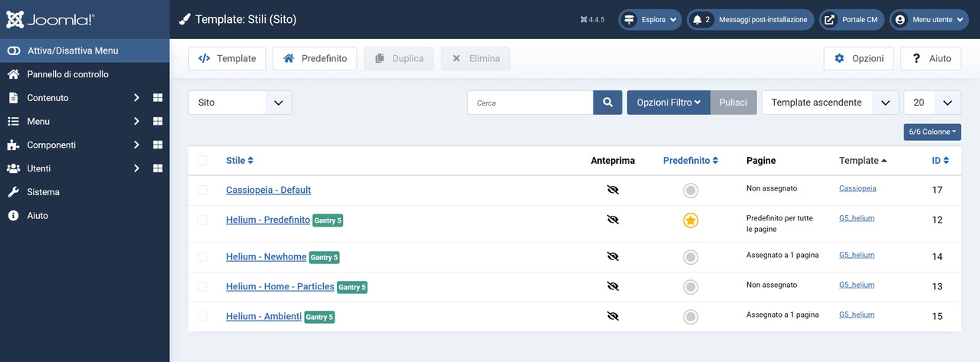
Task: Open the Helium - Predefinito style link
Action: (268, 220)
